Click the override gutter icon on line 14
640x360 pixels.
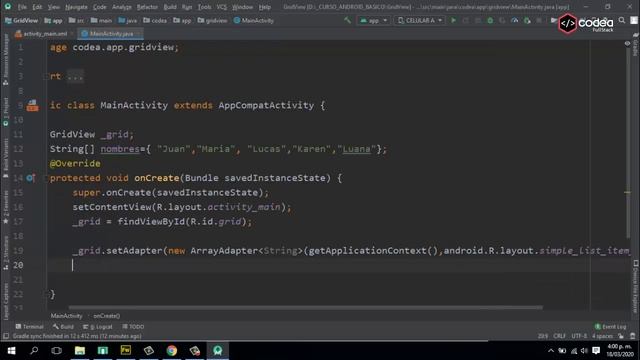point(31,178)
